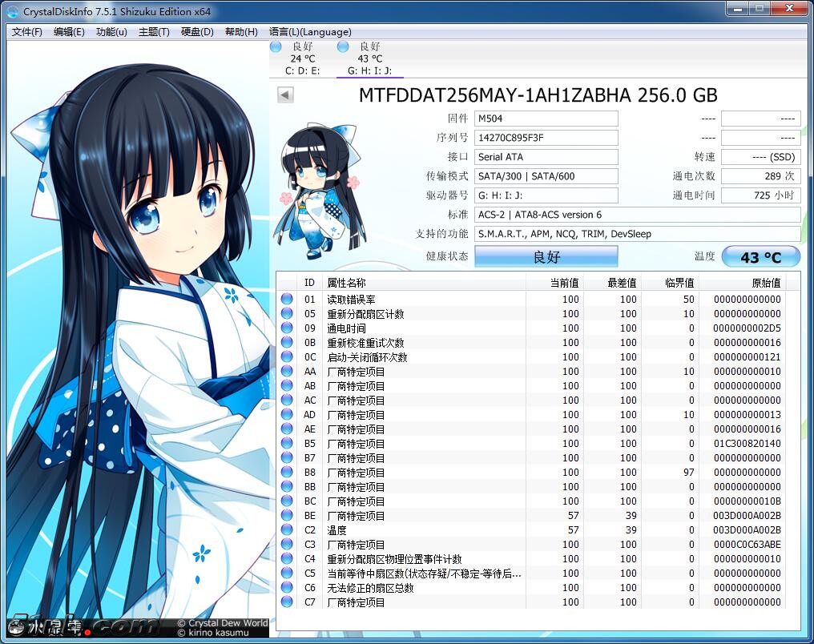The height and width of the screenshot is (644, 814).
Task: Click status orb for C: D: E: disk
Action: click(x=276, y=47)
